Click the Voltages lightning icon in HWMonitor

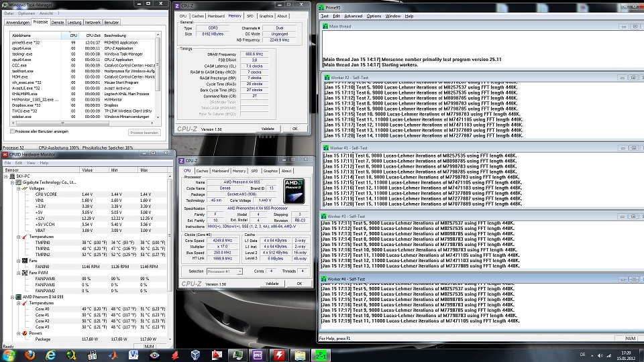tap(25, 188)
